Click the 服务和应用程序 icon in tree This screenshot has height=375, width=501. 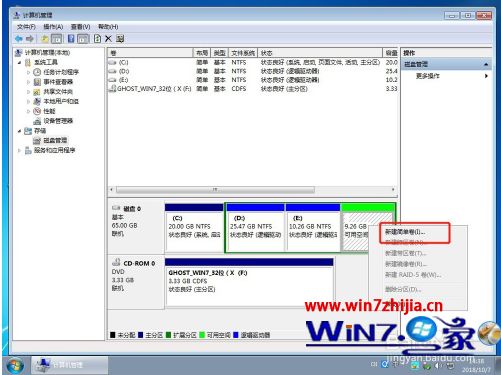28,150
